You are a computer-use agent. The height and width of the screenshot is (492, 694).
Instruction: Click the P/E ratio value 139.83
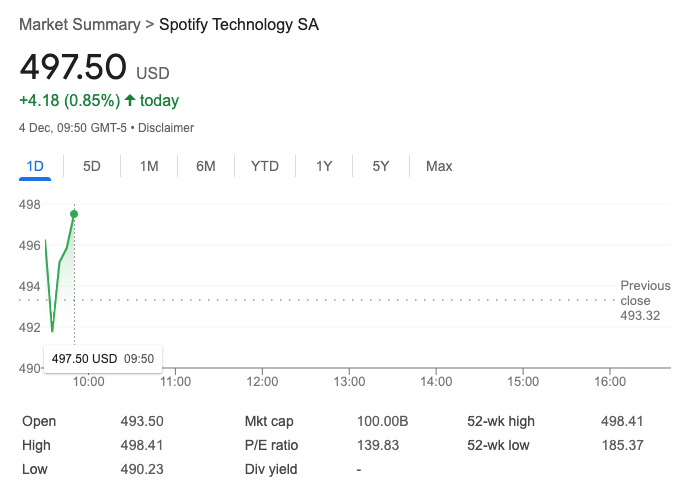coord(378,445)
